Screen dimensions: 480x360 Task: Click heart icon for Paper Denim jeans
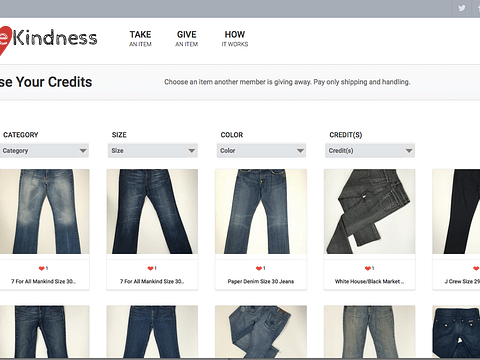[259, 268]
